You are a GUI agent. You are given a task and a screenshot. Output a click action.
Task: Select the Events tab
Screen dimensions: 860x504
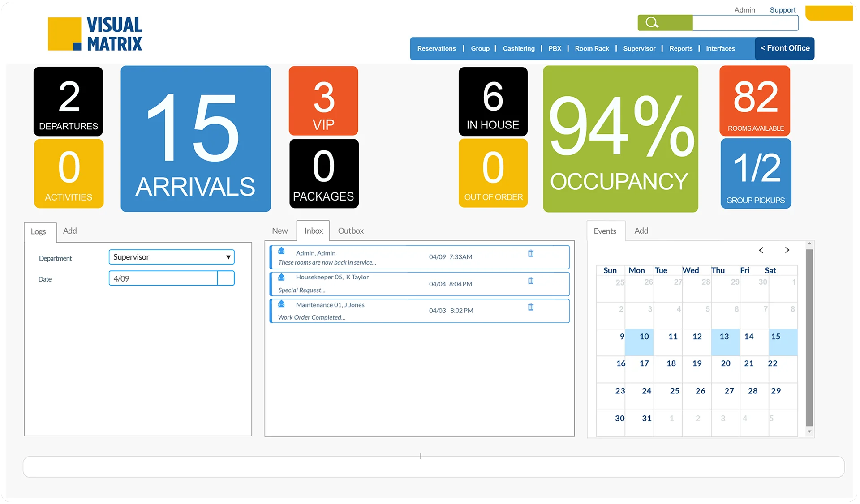(x=605, y=231)
